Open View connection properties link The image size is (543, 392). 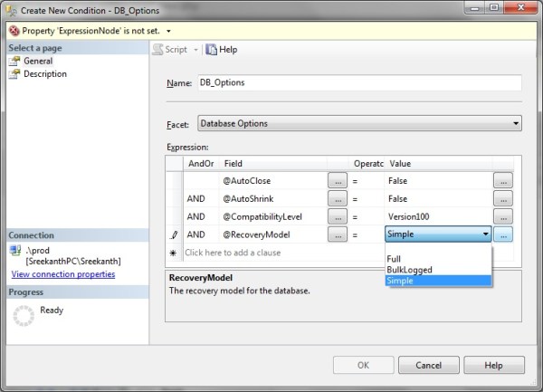click(x=62, y=273)
